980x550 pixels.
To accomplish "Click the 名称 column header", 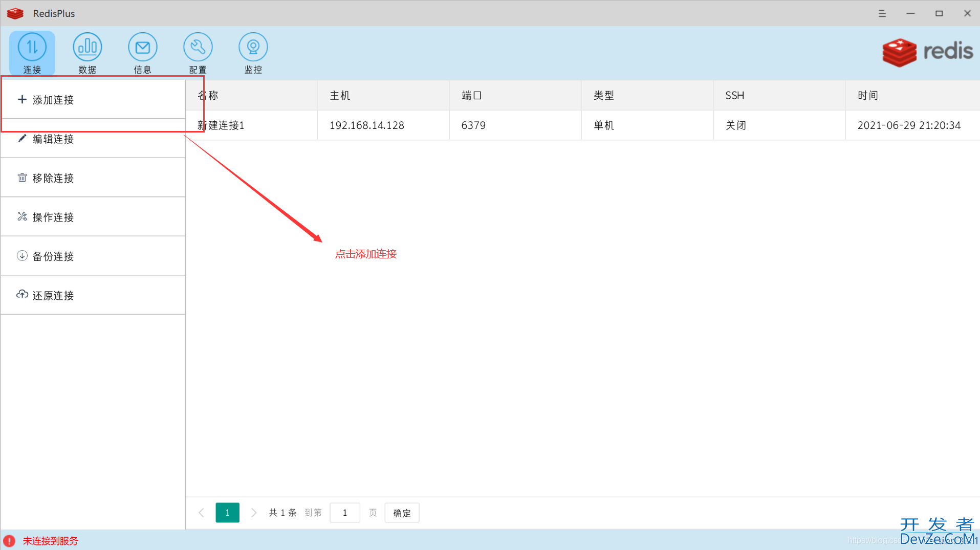I will 251,96.
